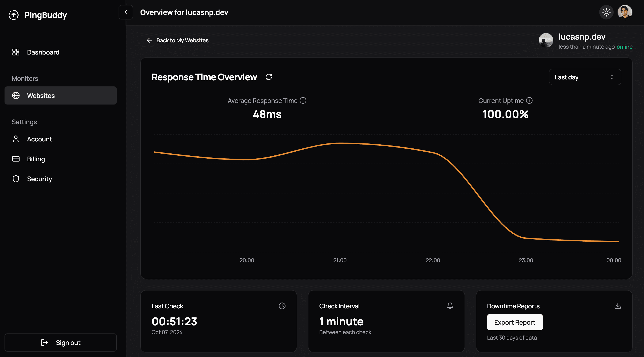Open Security settings page

pyautogui.click(x=40, y=179)
